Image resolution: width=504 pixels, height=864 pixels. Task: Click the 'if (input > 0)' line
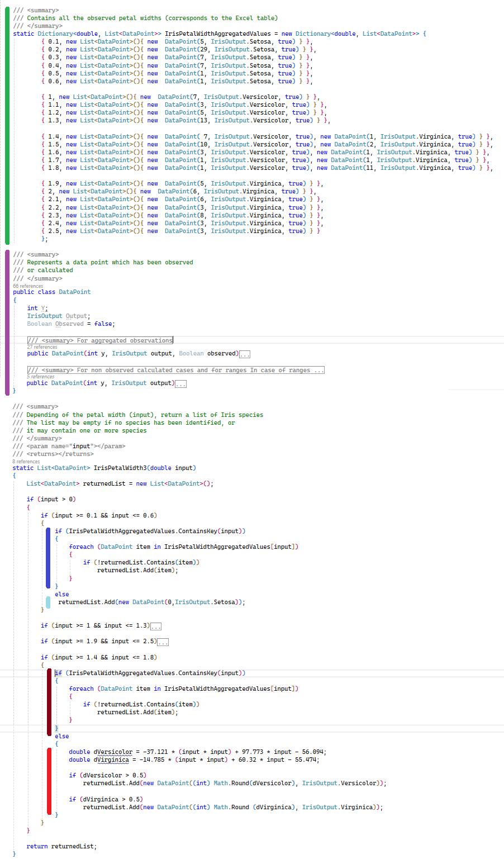click(51, 499)
